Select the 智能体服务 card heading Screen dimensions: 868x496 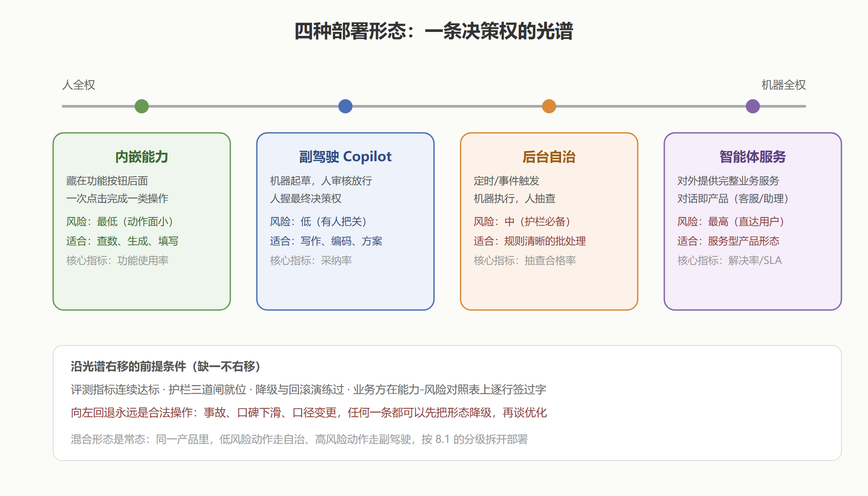(753, 157)
